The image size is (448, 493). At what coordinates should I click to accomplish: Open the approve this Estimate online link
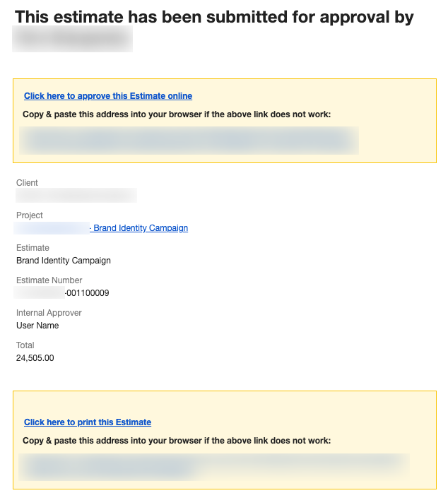[x=108, y=96]
